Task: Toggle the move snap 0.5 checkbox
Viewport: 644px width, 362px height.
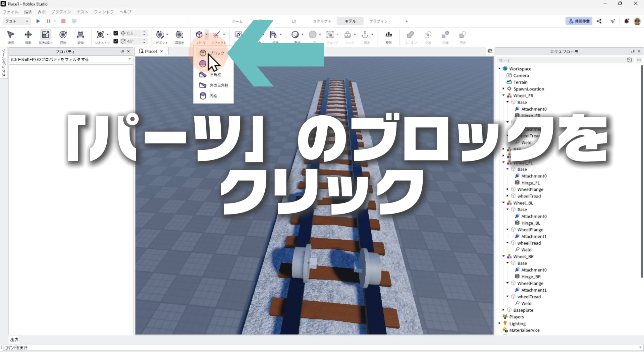Action: [116, 33]
